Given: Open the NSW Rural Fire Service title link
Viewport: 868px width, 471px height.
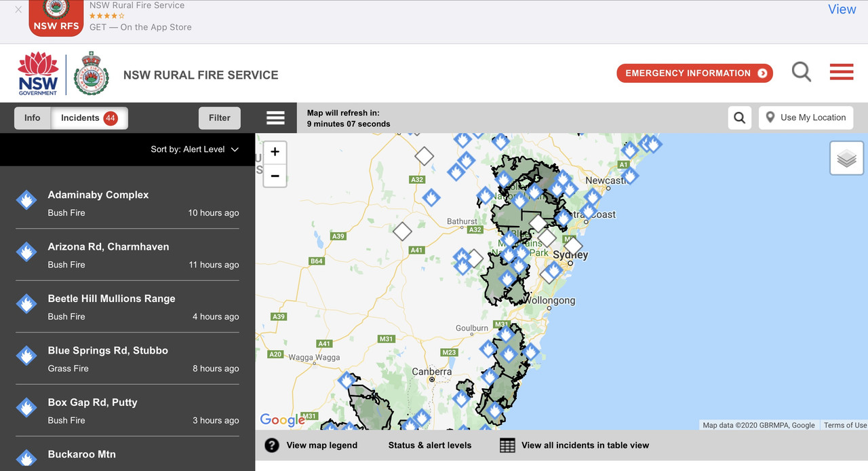Looking at the screenshot, I should pos(201,75).
